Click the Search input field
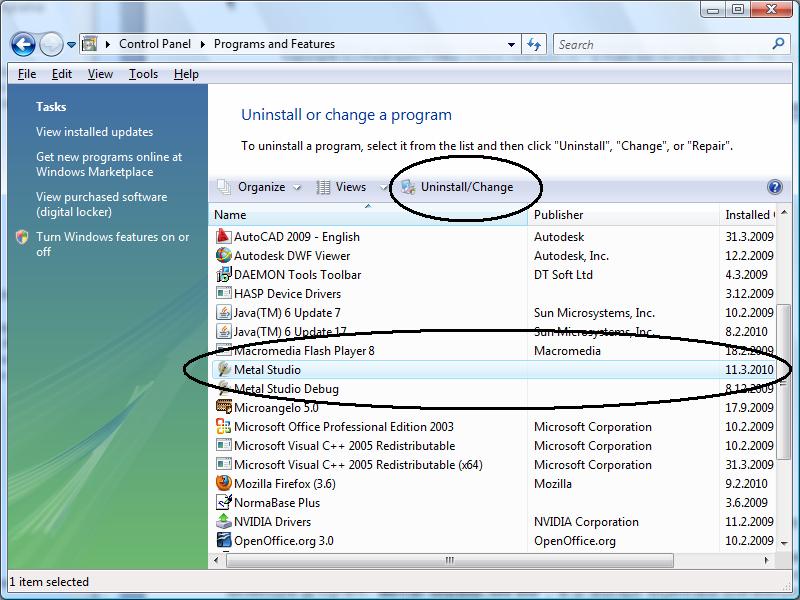The image size is (800, 600). (x=663, y=45)
